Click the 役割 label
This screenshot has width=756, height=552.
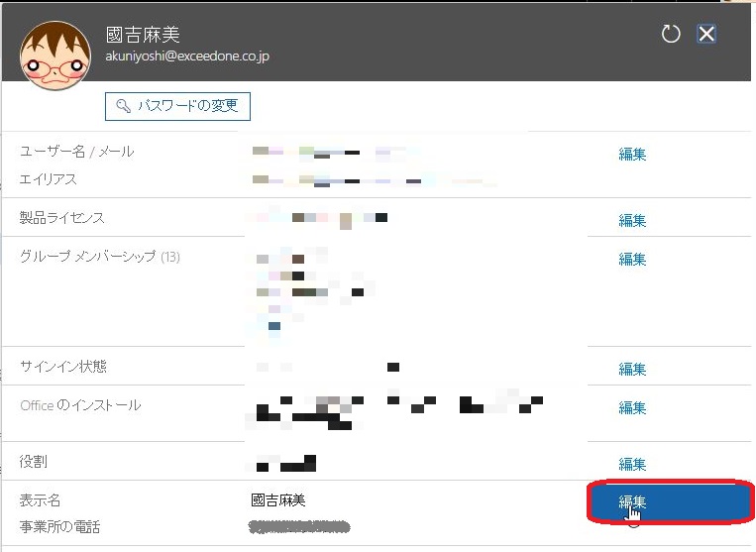coord(34,462)
